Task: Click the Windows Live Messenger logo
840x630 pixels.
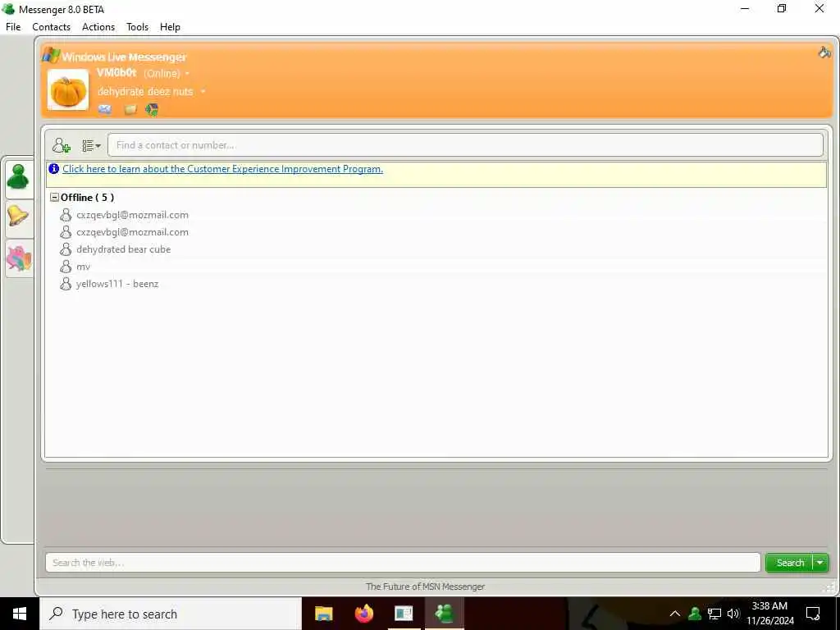Action: pos(51,55)
